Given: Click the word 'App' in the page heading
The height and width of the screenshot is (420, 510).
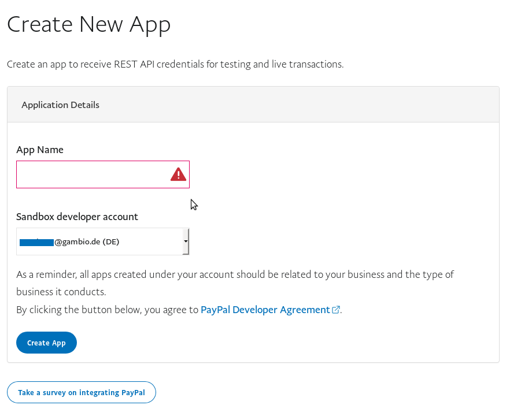Looking at the screenshot, I should tap(150, 24).
